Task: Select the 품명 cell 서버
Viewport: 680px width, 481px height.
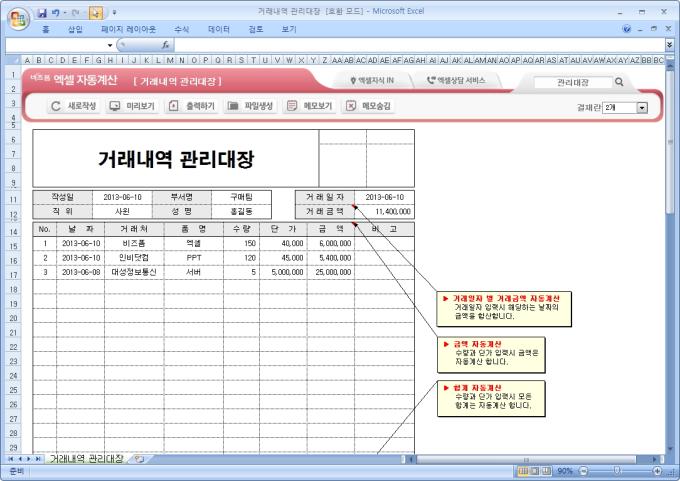Action: (193, 272)
